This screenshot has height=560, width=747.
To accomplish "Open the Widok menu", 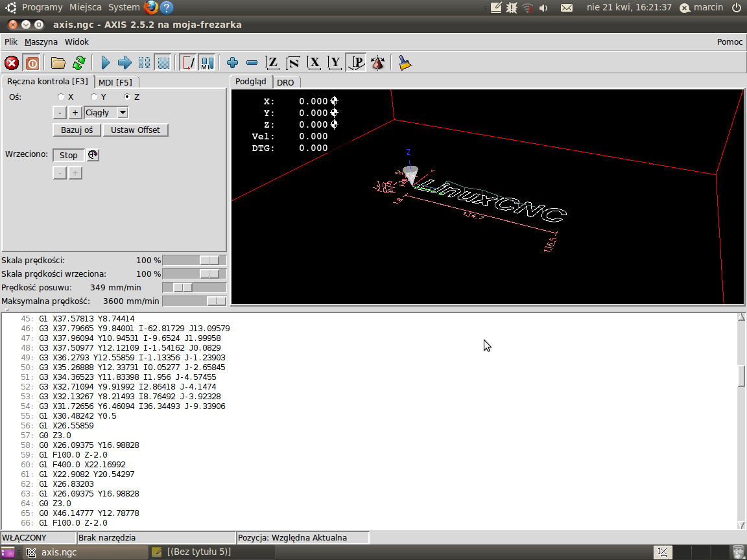I will [x=77, y=42].
